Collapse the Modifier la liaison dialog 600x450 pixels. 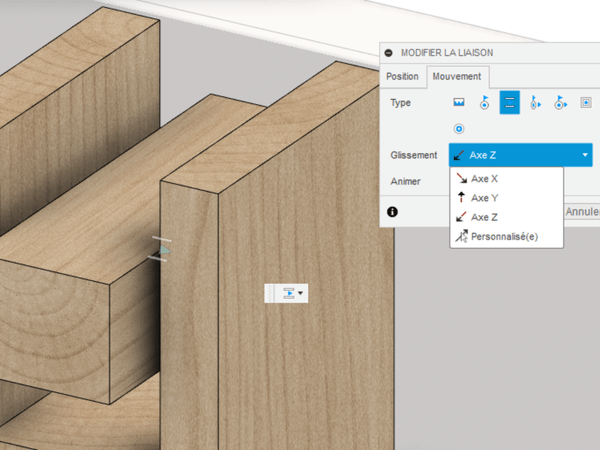388,52
